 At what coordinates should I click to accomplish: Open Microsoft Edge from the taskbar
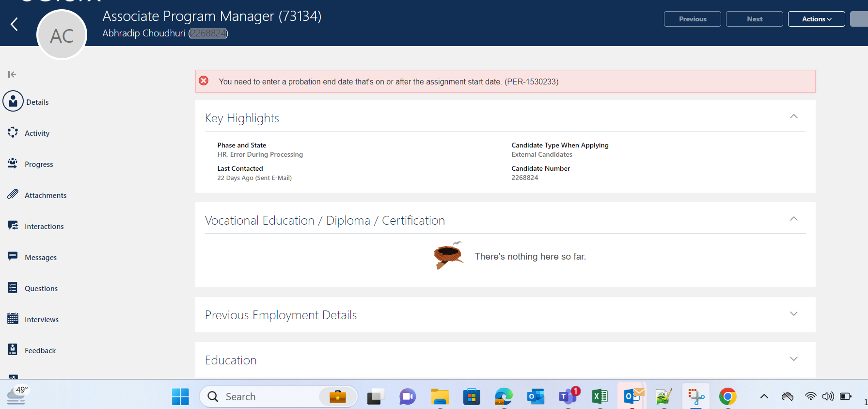pyautogui.click(x=504, y=396)
